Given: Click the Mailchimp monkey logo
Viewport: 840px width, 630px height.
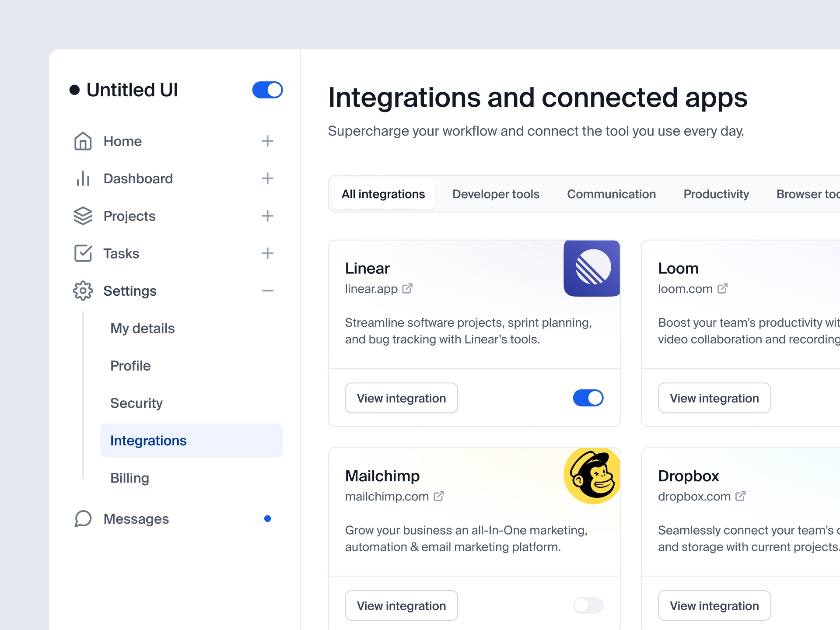Looking at the screenshot, I should [591, 476].
